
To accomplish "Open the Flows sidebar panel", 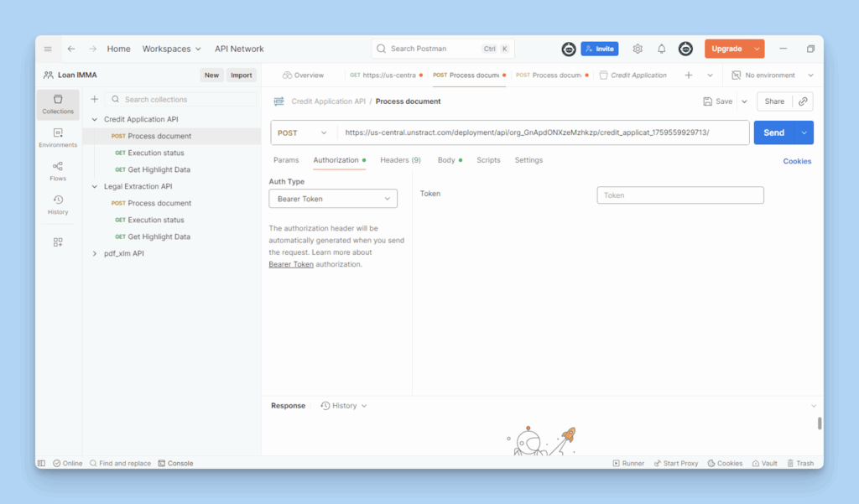I will 58,171.
